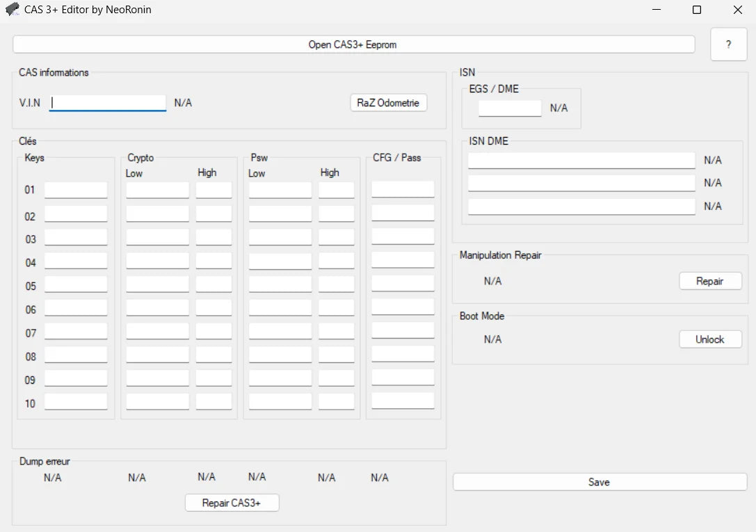756x532 pixels.
Task: Open the help question mark button
Action: click(x=728, y=45)
